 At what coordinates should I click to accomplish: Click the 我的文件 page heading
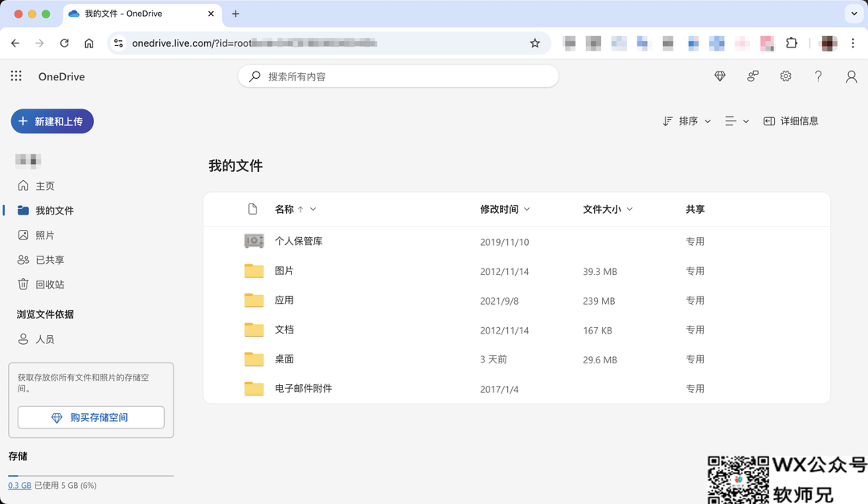pos(235,166)
